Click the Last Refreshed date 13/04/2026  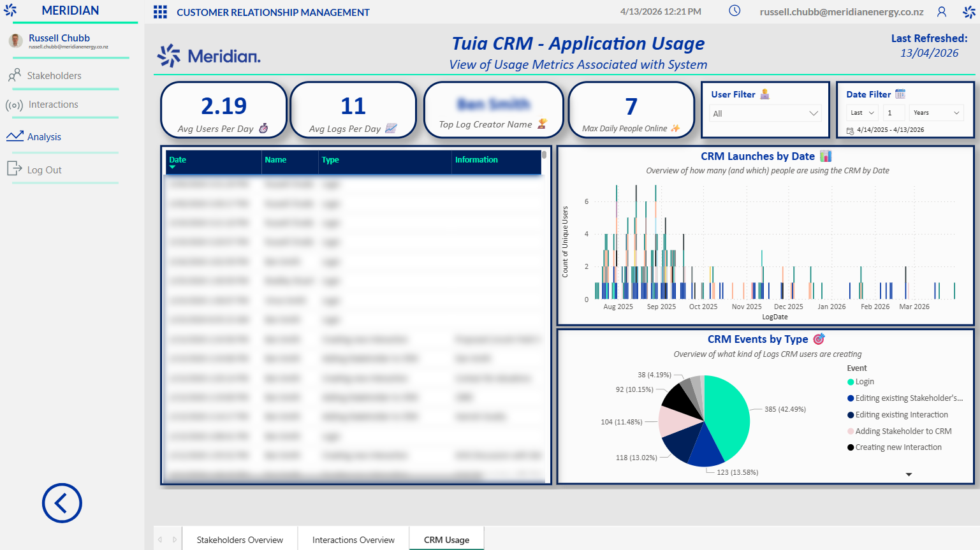[929, 53]
